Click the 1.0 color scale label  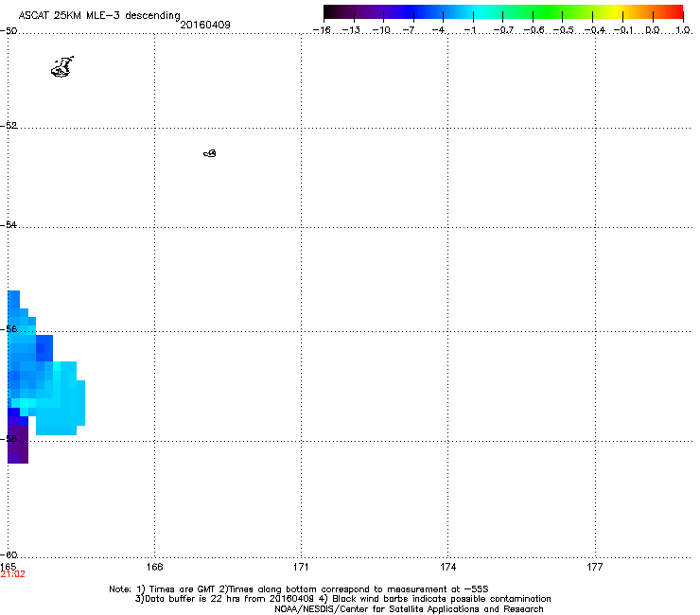(683, 30)
